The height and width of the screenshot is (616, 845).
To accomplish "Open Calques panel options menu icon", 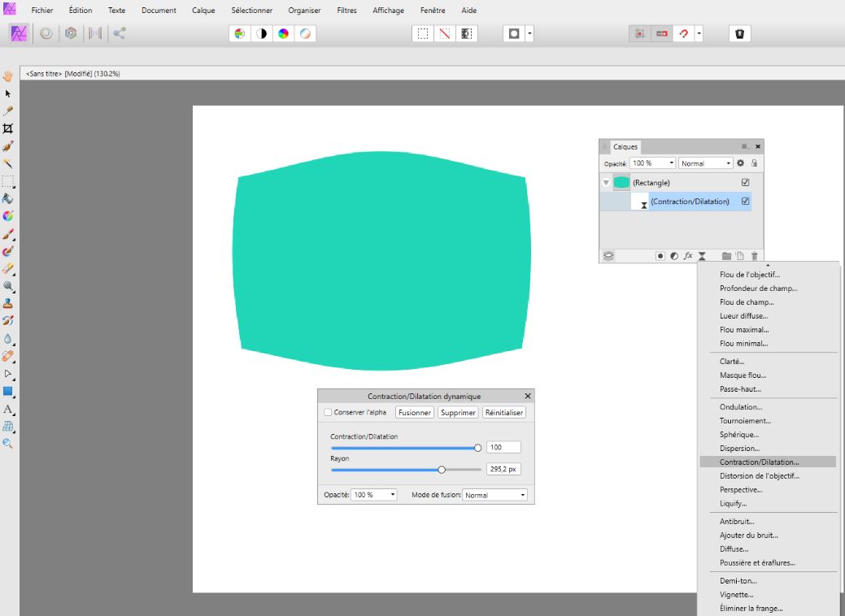I will coord(745,146).
